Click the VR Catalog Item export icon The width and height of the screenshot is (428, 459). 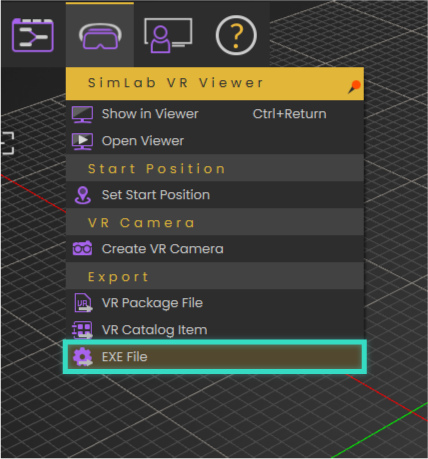tap(82, 330)
